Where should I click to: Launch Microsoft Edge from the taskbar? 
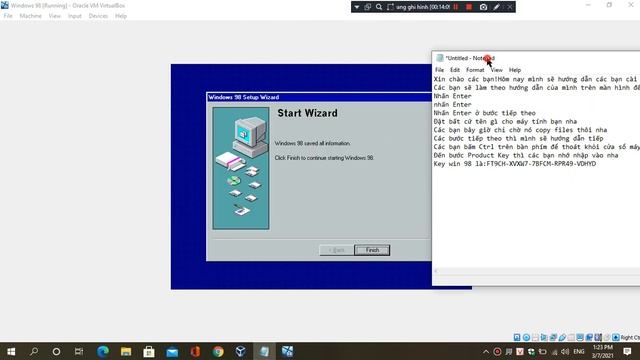(x=103, y=351)
